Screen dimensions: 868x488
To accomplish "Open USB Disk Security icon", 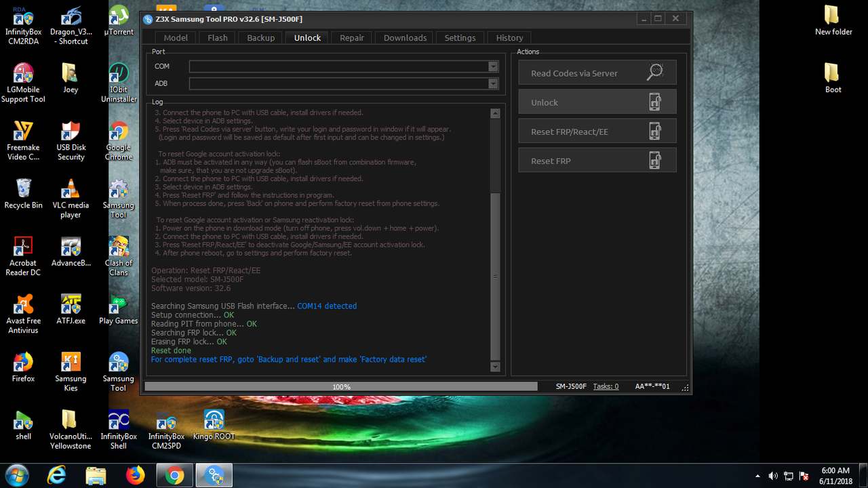I will [x=71, y=141].
